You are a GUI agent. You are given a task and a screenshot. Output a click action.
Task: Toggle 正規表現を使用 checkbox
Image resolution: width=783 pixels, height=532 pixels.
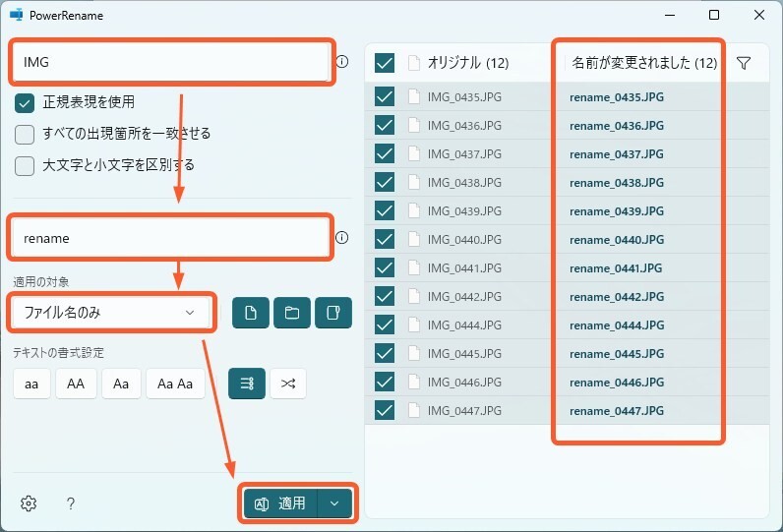25,103
